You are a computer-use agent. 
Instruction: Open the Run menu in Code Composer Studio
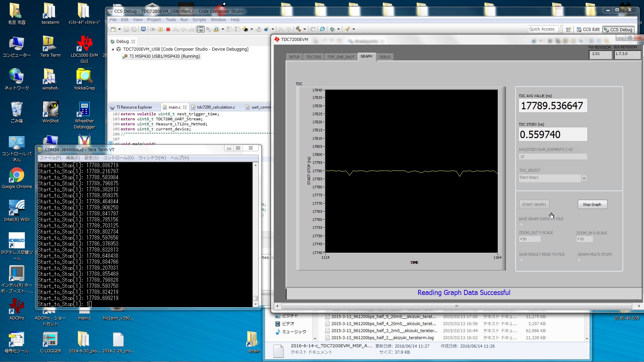pos(184,20)
